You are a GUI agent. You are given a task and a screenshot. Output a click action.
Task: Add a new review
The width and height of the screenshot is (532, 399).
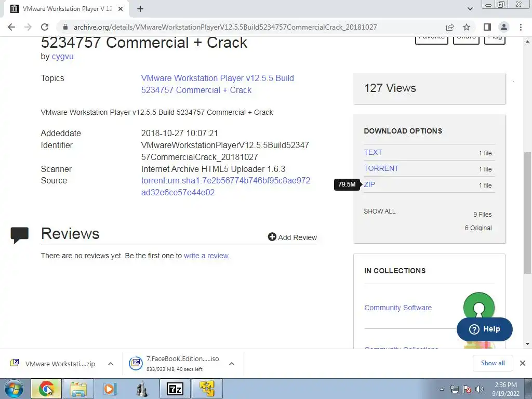[292, 237]
